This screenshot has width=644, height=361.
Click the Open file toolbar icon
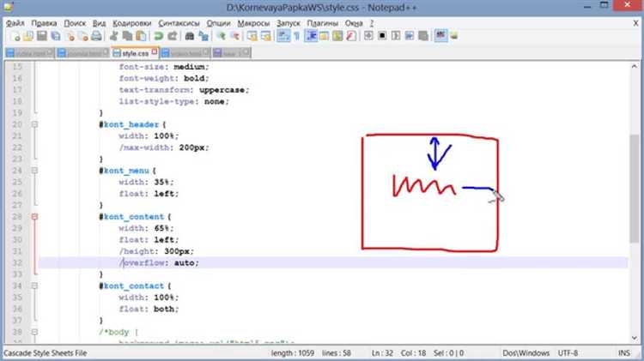[x=25, y=36]
